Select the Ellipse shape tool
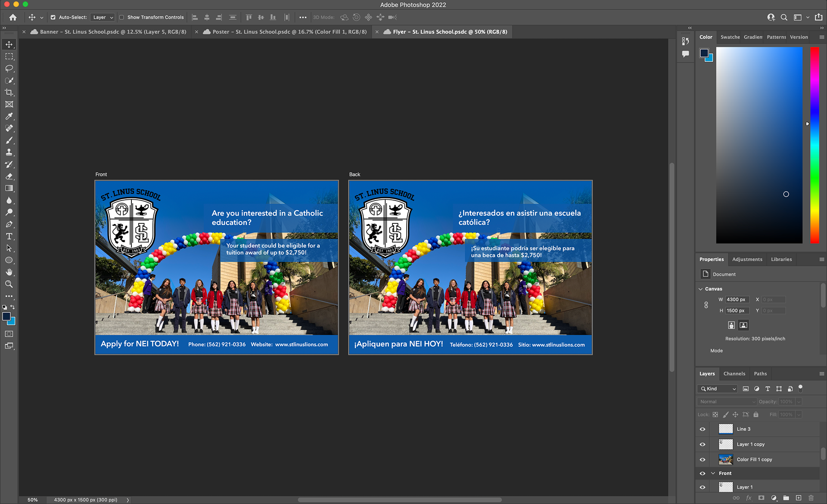 click(x=9, y=260)
